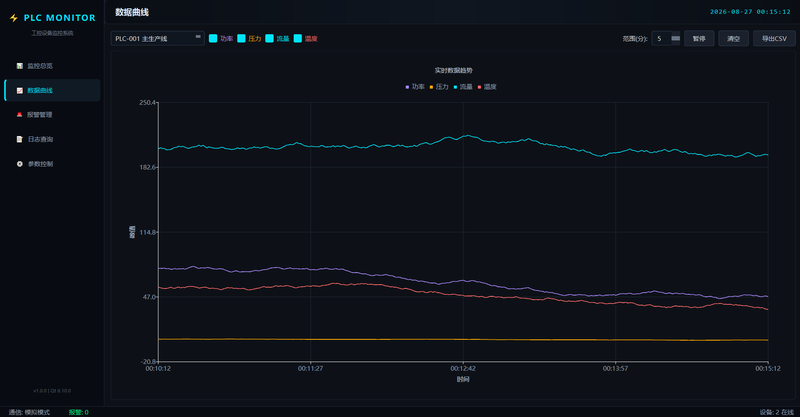
Task: Disable the 流量 series checkbox
Action: [269, 38]
